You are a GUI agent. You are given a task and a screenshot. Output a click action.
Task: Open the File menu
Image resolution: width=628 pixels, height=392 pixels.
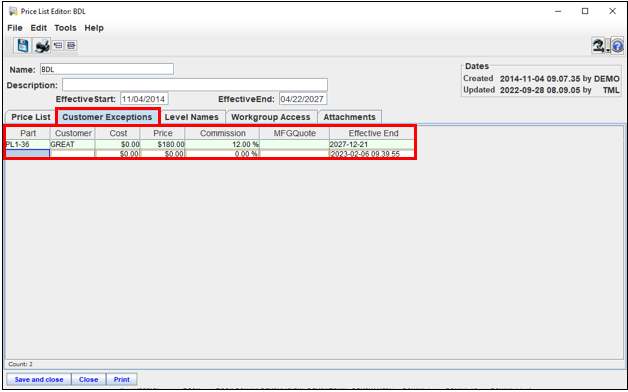point(15,28)
